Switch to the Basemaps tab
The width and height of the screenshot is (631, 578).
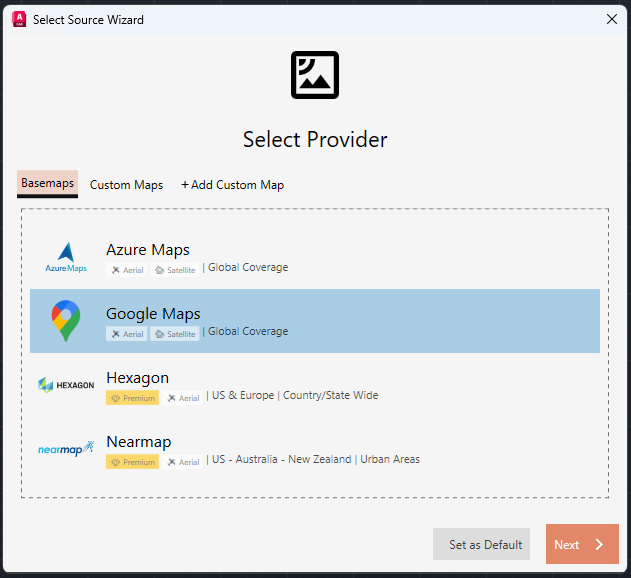point(47,184)
